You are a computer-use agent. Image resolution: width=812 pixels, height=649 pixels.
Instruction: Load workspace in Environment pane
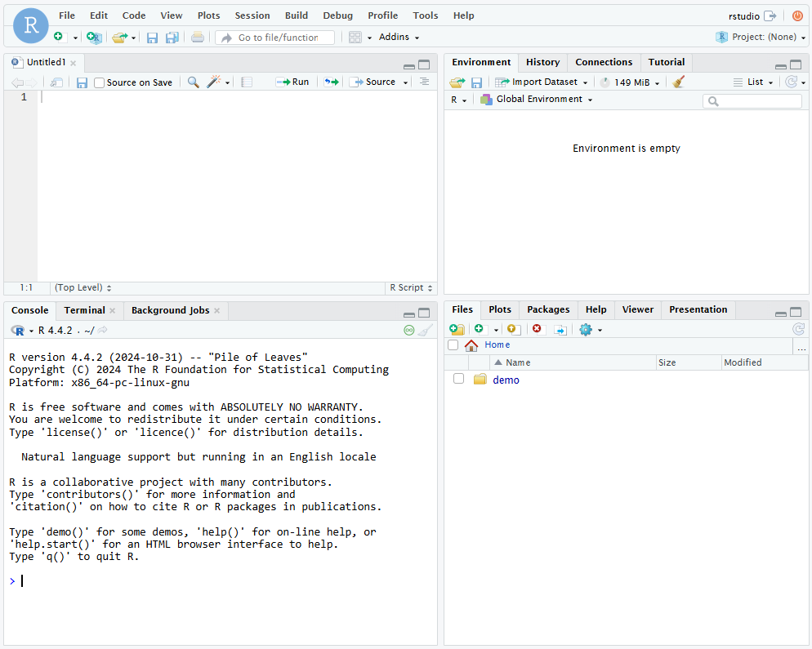[x=457, y=82]
